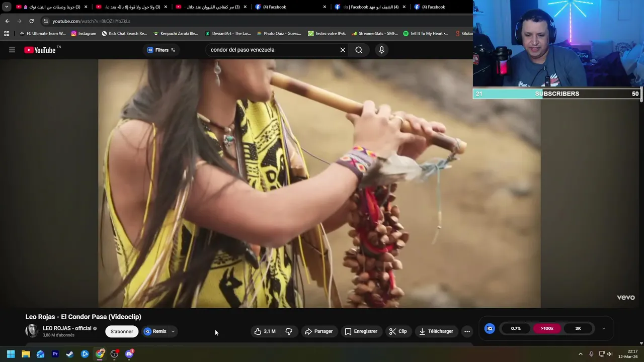Show hidden system tray icons
Screen dimensions: 644x362
pyautogui.click(x=580, y=354)
